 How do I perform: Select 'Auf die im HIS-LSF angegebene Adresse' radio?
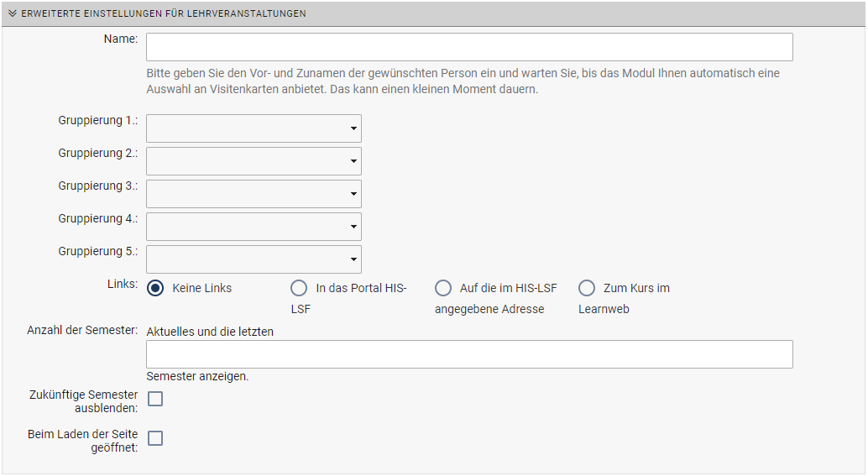443,288
